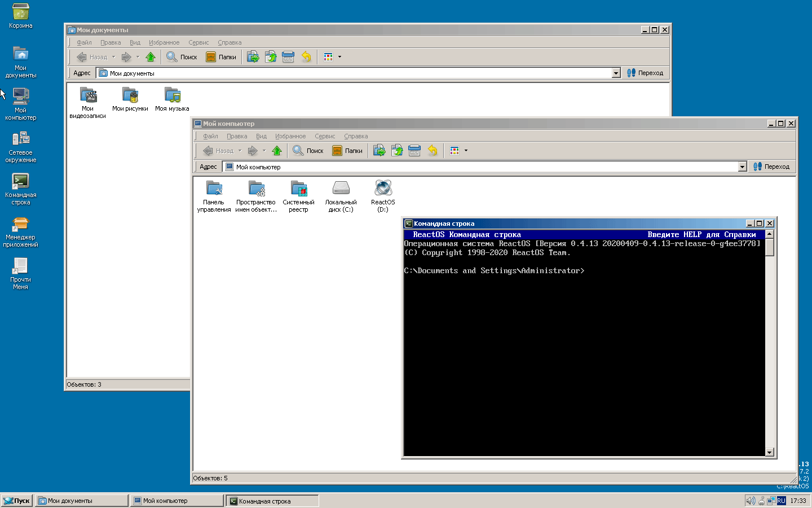Select the Локальный диск (C:) drive icon
812x508 pixels.
click(x=341, y=189)
